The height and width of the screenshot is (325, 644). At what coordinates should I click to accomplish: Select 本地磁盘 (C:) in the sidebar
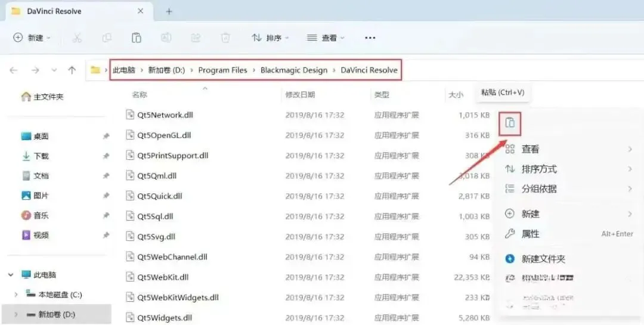click(54, 295)
